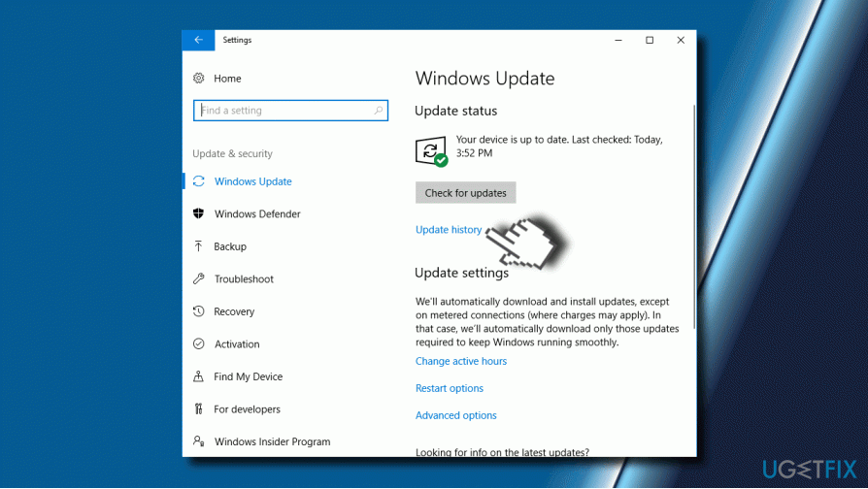Open Home via the gear icon
The height and width of the screenshot is (489, 868).
pos(199,79)
